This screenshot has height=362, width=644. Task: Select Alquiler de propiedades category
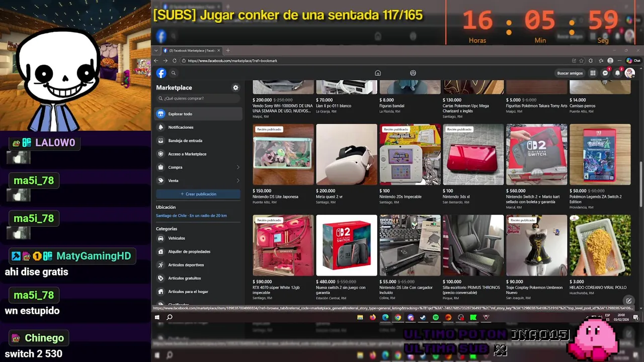199,251
